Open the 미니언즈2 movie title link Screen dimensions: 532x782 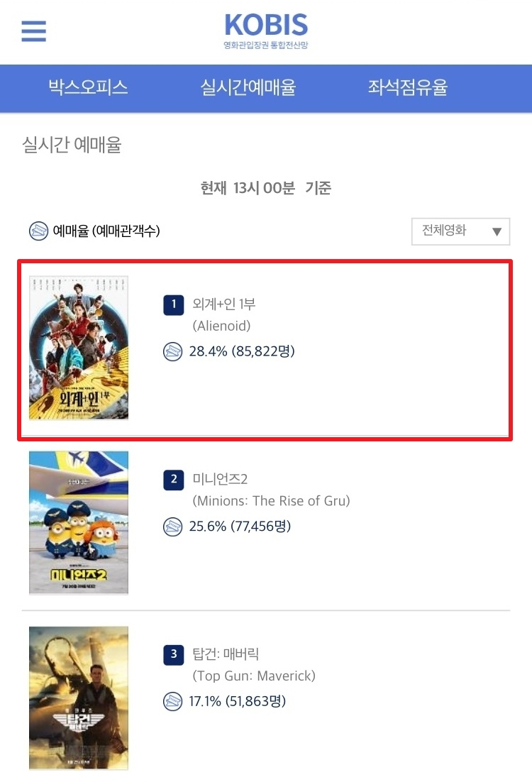pyautogui.click(x=220, y=479)
